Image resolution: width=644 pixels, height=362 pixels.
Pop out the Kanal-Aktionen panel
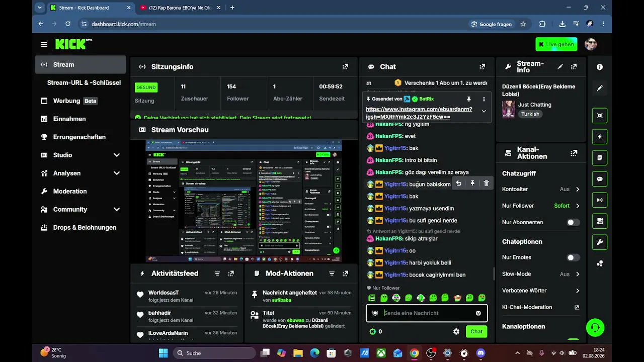tap(574, 153)
